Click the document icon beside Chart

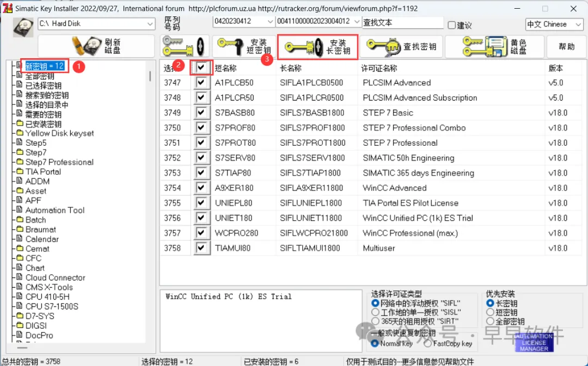coord(20,268)
